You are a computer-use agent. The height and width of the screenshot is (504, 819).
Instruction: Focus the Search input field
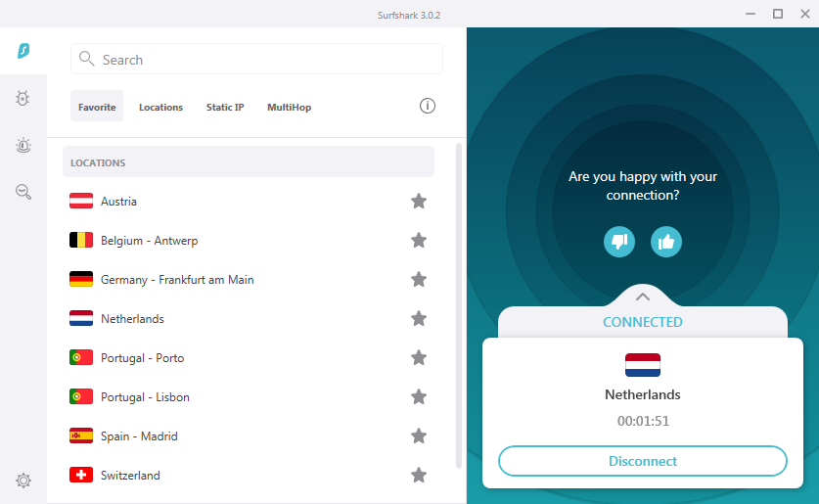[256, 59]
